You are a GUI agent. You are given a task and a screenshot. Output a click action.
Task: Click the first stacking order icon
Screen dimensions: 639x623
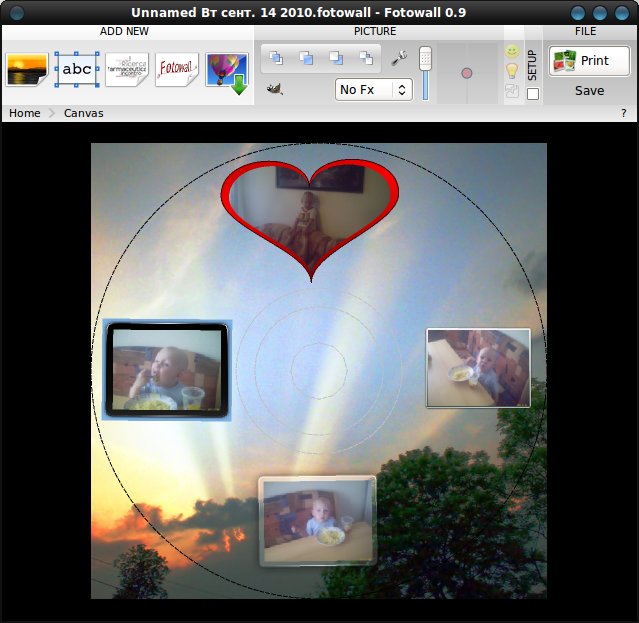point(276,58)
